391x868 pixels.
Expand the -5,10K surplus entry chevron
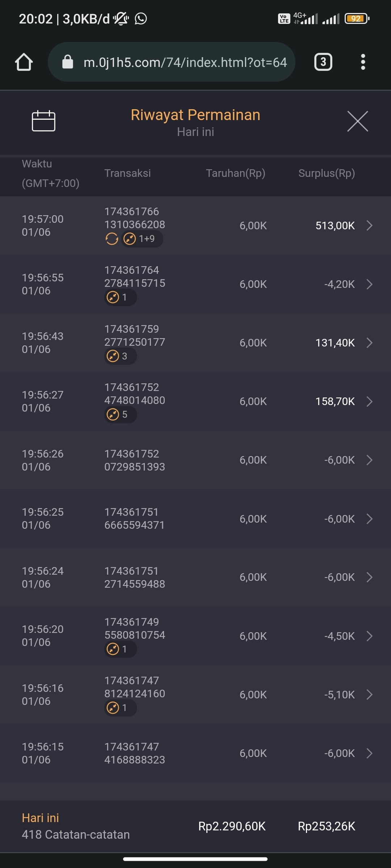[369, 694]
